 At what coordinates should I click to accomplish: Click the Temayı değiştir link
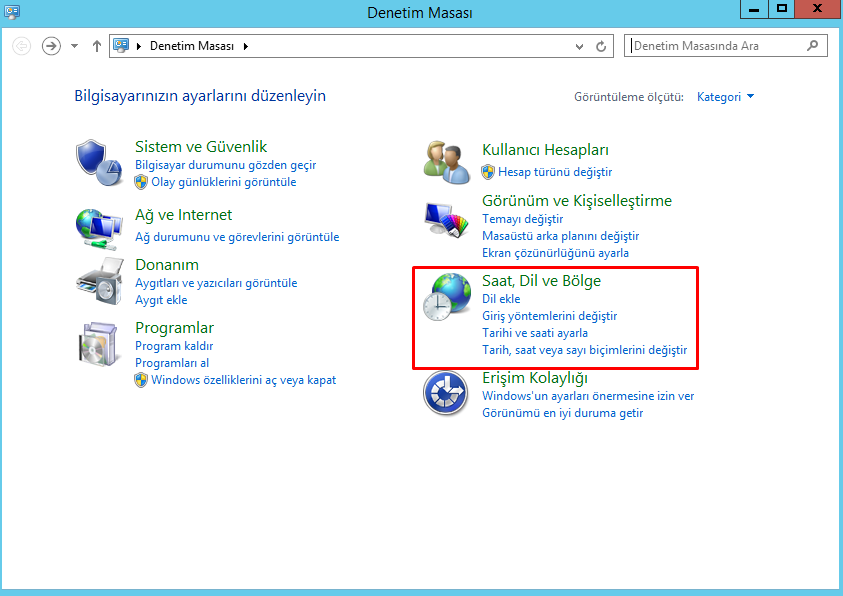pyautogui.click(x=523, y=219)
